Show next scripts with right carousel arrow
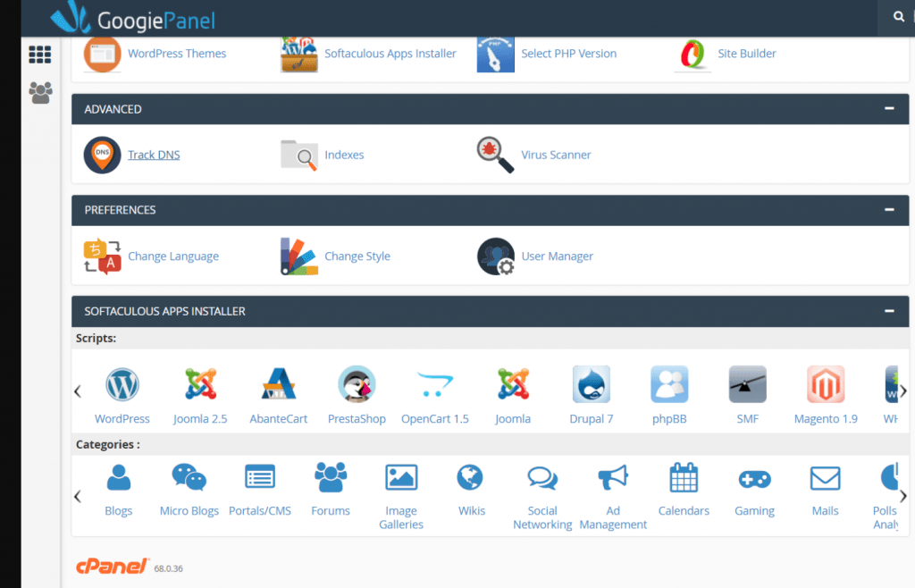The height and width of the screenshot is (588, 915). click(x=905, y=391)
